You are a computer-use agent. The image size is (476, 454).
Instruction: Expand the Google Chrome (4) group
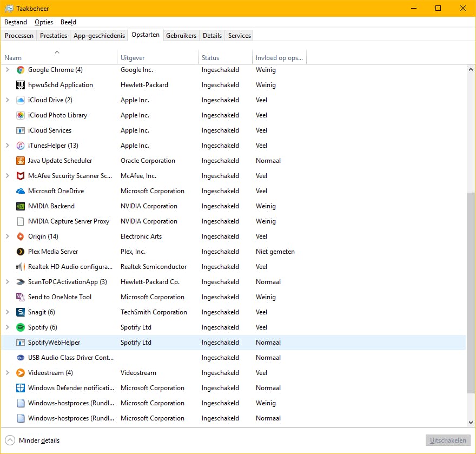click(x=8, y=70)
